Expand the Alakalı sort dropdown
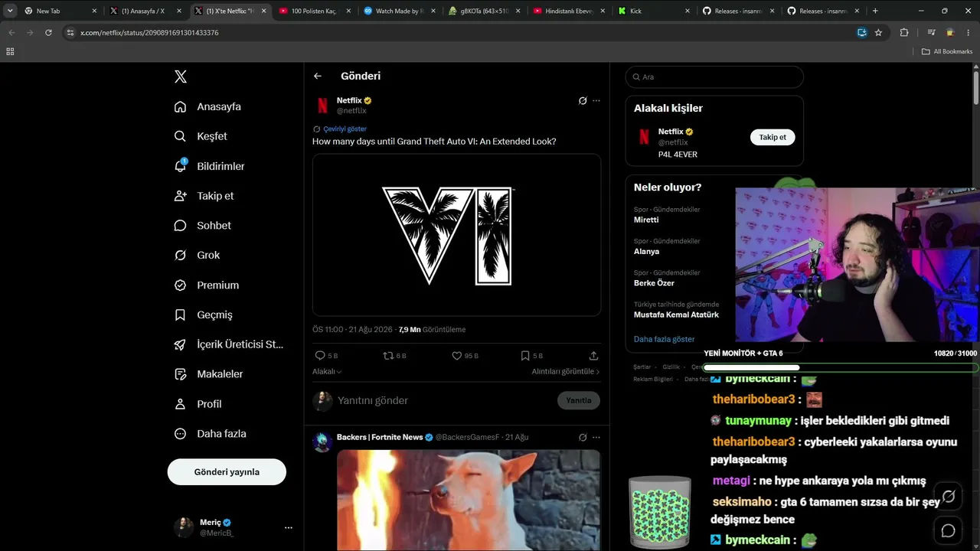Viewport: 980px width, 551px height. click(x=327, y=371)
